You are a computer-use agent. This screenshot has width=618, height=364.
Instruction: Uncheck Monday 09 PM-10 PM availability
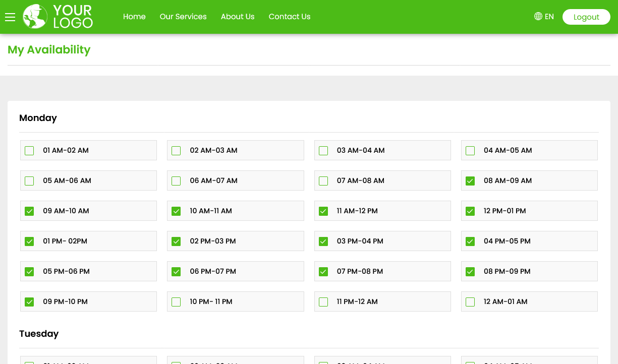pyautogui.click(x=29, y=301)
